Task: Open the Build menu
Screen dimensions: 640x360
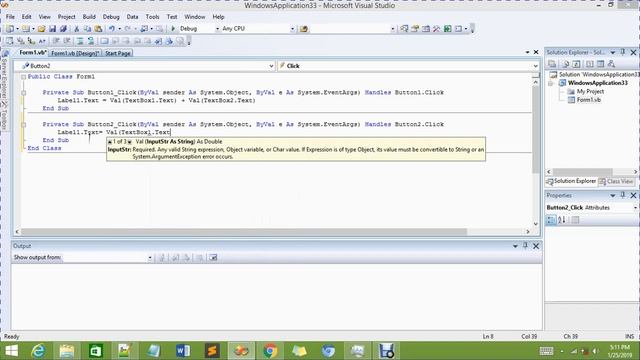Action: point(89,17)
